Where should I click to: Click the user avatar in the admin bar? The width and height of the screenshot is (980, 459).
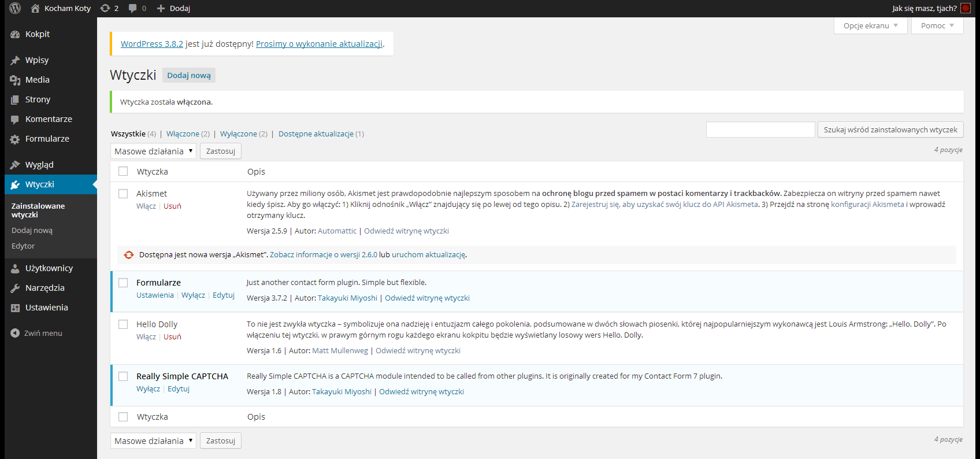[x=966, y=8]
